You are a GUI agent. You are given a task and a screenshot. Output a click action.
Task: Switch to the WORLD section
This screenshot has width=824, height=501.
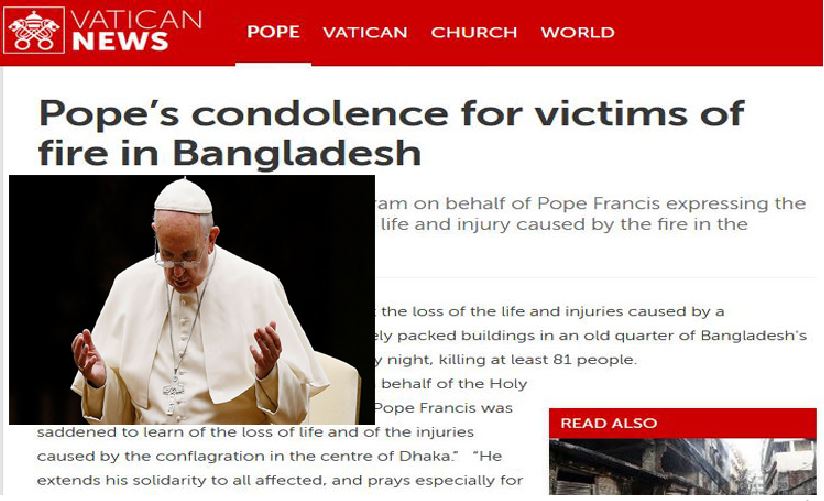[x=578, y=32]
